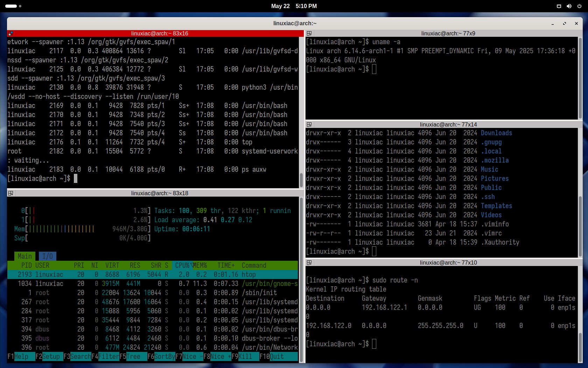
Task: Toggle htop tree view with F5 Tree
Action: [133, 357]
